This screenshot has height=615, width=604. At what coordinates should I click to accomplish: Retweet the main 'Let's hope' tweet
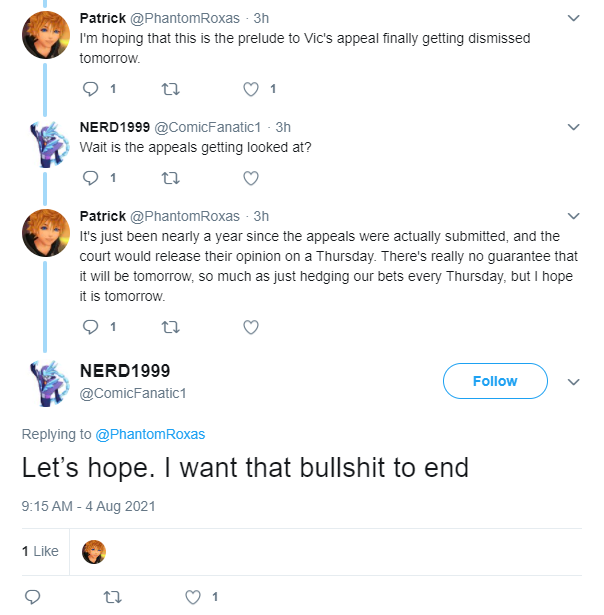[x=113, y=597]
